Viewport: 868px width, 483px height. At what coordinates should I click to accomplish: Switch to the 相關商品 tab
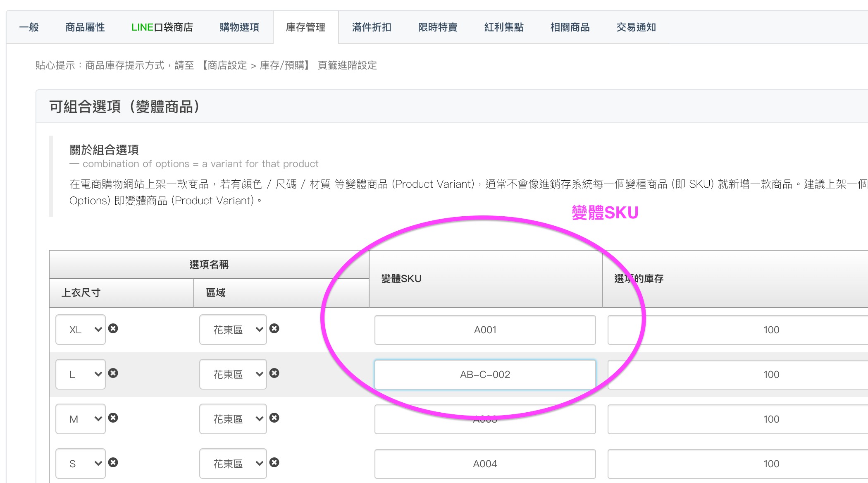coord(570,27)
